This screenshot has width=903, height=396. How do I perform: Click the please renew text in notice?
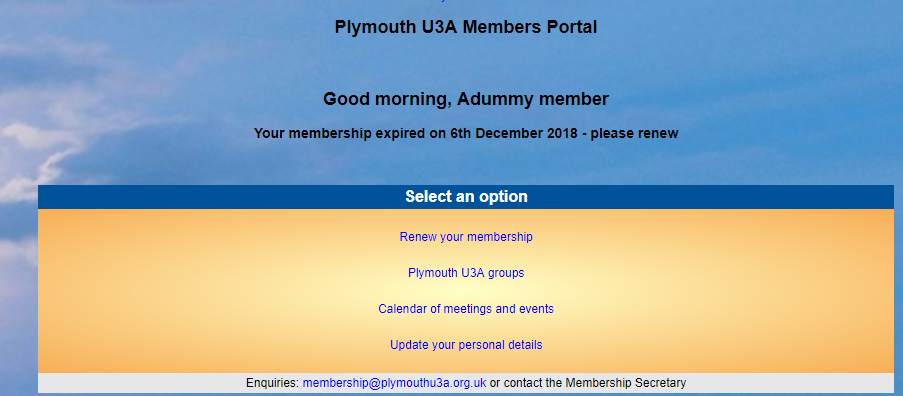click(x=635, y=134)
